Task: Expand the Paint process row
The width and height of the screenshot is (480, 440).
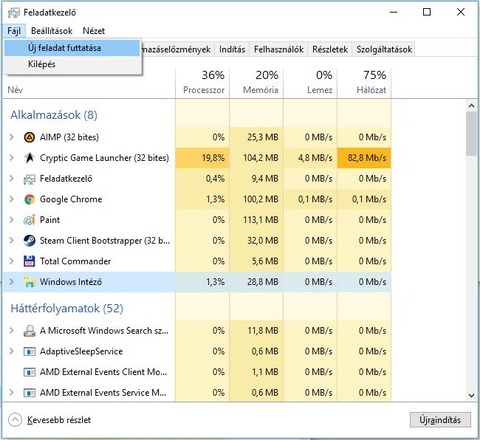Action: [12, 220]
